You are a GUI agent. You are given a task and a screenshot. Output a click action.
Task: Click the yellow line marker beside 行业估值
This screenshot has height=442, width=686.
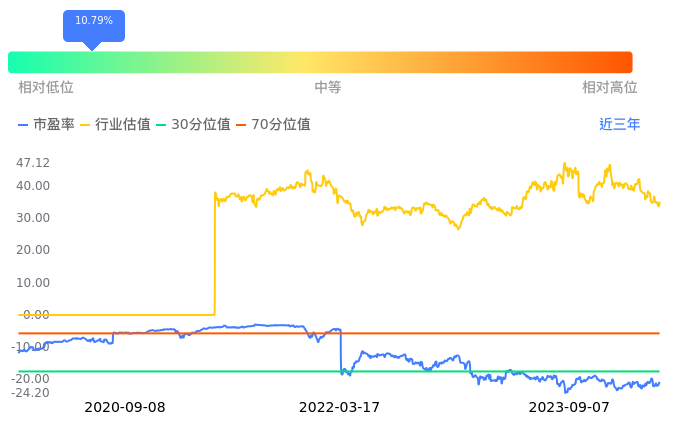point(85,125)
